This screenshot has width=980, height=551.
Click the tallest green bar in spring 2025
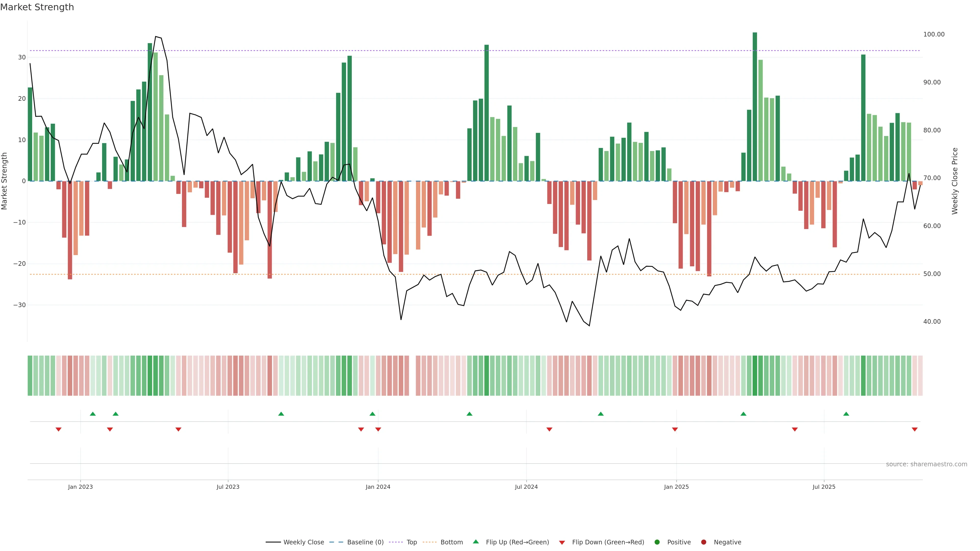(755, 106)
